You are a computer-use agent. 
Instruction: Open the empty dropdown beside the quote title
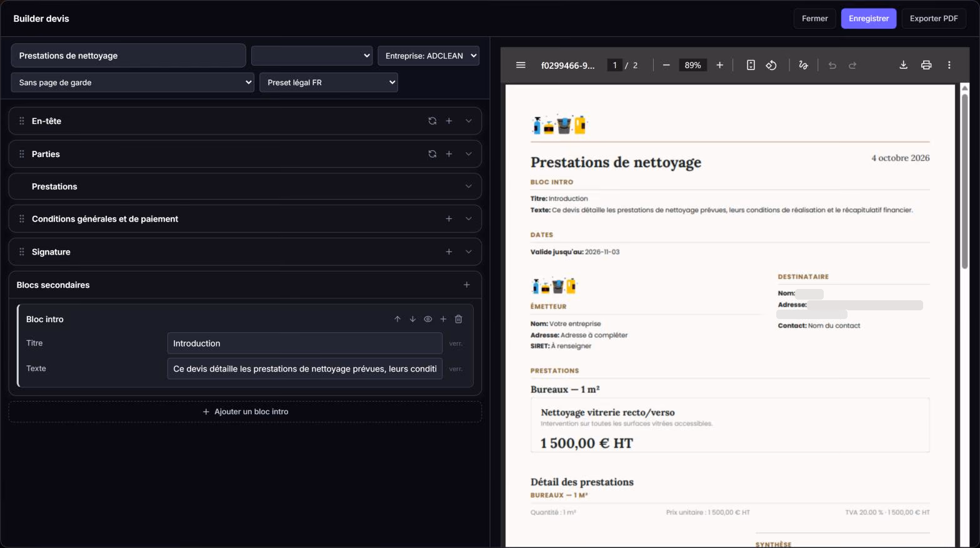(x=312, y=56)
